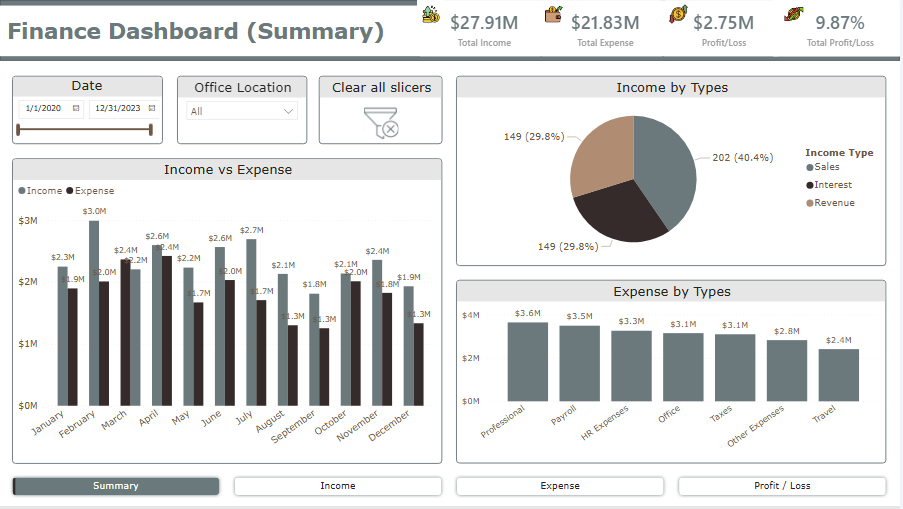Click the Income legend marker in bar chart
Image resolution: width=903 pixels, height=509 pixels.
tap(22, 190)
